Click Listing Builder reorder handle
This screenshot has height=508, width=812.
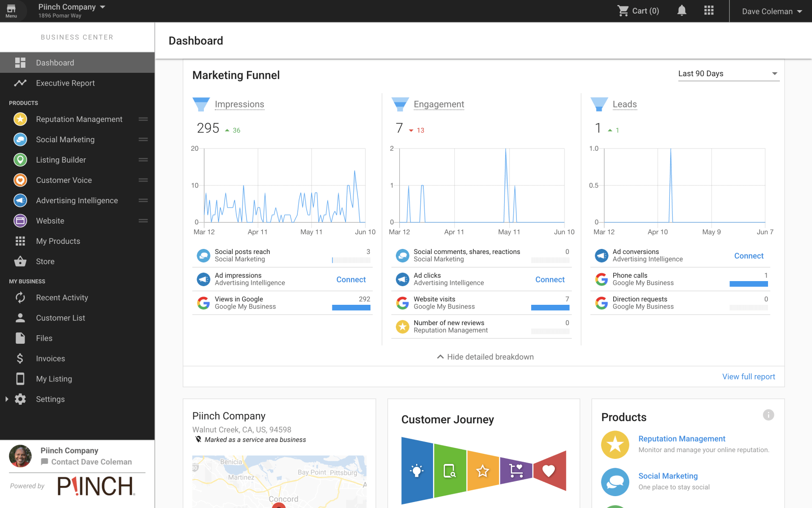click(143, 160)
